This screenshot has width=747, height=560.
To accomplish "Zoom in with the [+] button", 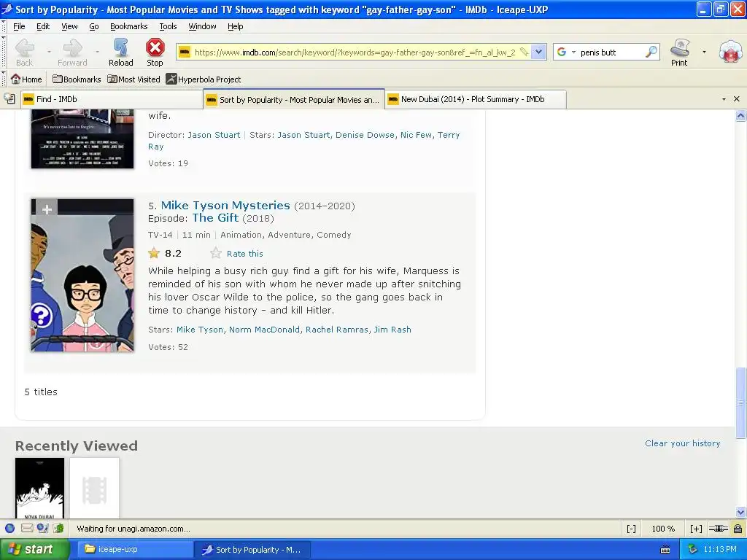I will tap(696, 529).
